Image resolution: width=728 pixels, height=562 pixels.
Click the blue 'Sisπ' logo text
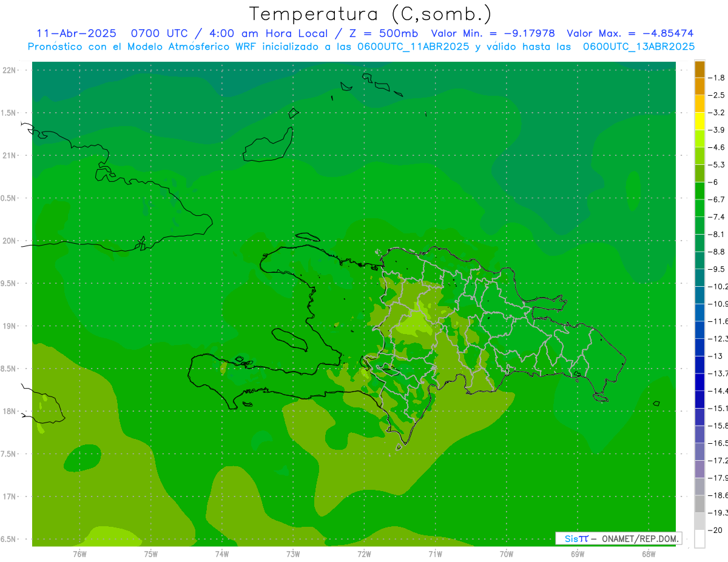(x=576, y=538)
